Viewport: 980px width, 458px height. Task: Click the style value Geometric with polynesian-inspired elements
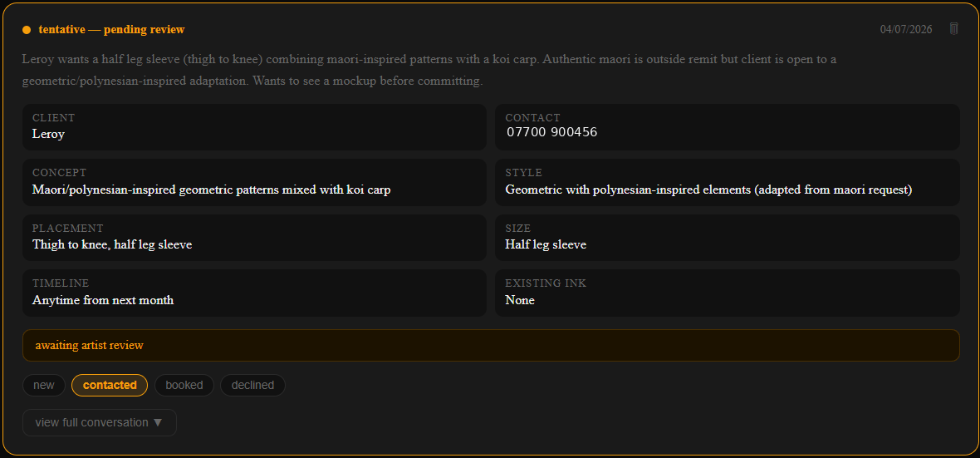click(708, 189)
